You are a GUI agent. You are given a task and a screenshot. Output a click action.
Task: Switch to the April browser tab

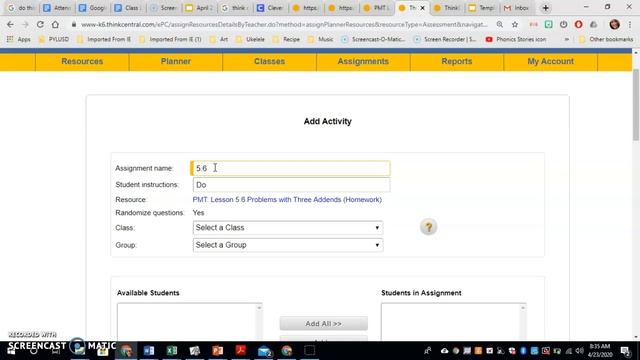point(199,8)
